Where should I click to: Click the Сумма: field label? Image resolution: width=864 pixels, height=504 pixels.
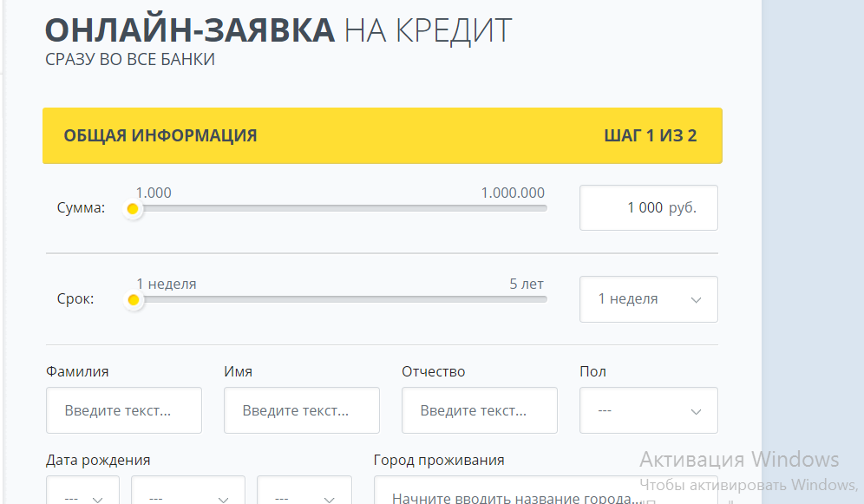point(81,208)
